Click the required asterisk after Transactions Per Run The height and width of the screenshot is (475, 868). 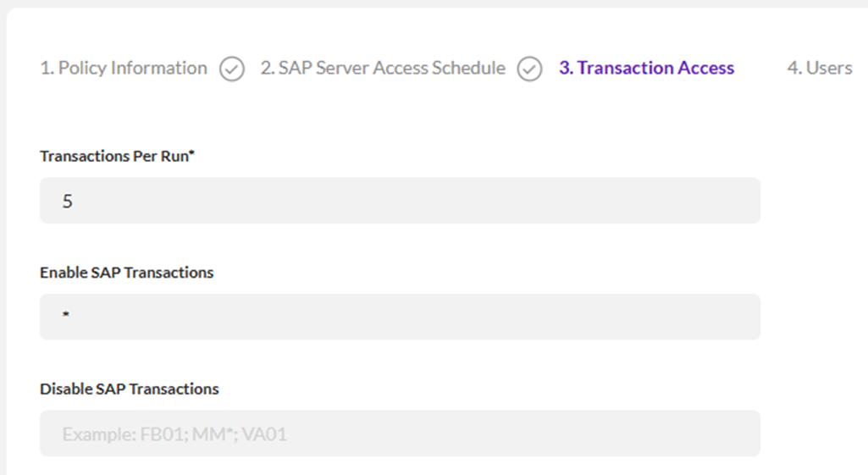(x=192, y=154)
